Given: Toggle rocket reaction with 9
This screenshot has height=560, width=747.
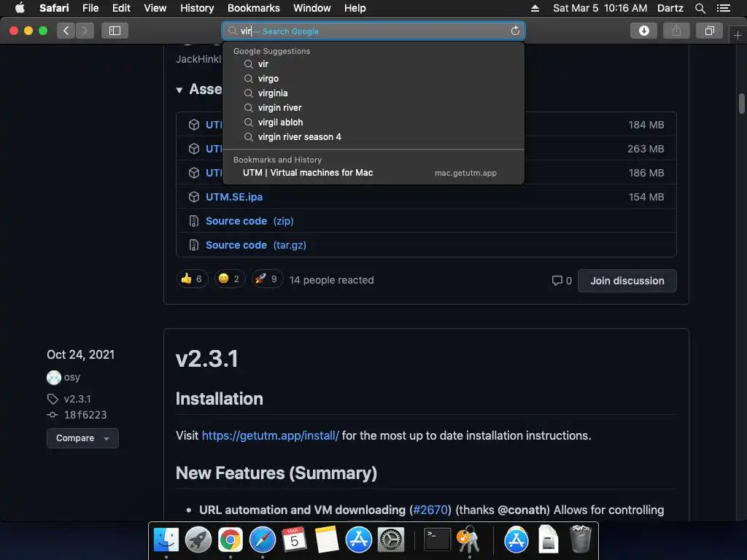Looking at the screenshot, I should pos(267,279).
